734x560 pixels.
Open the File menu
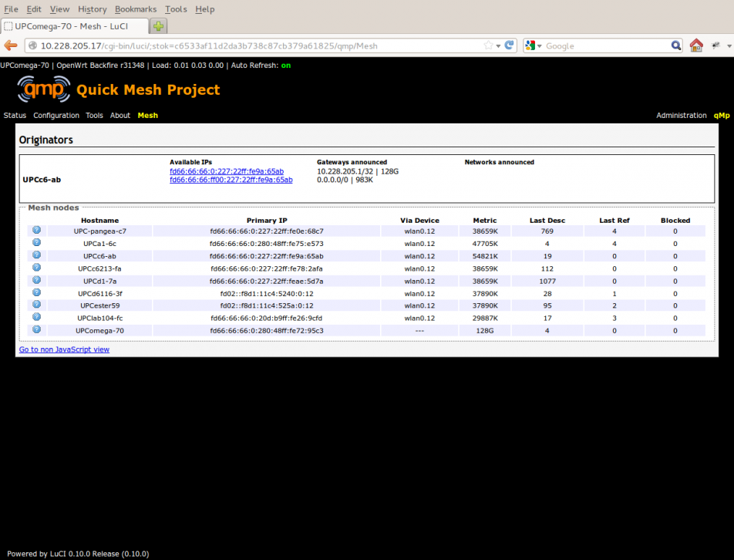click(x=12, y=9)
